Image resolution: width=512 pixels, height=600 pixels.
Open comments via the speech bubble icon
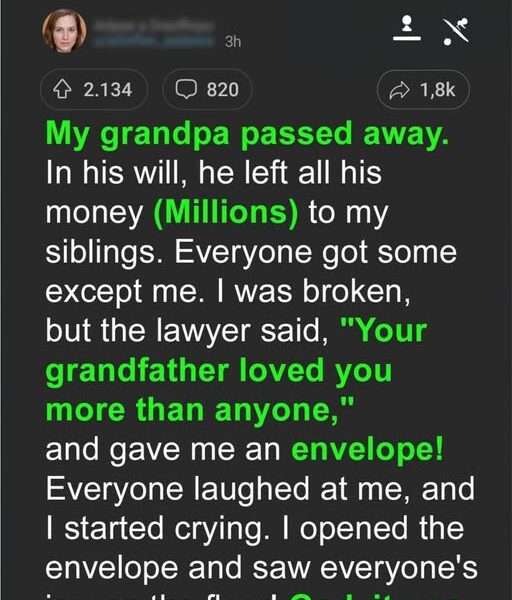coord(186,90)
